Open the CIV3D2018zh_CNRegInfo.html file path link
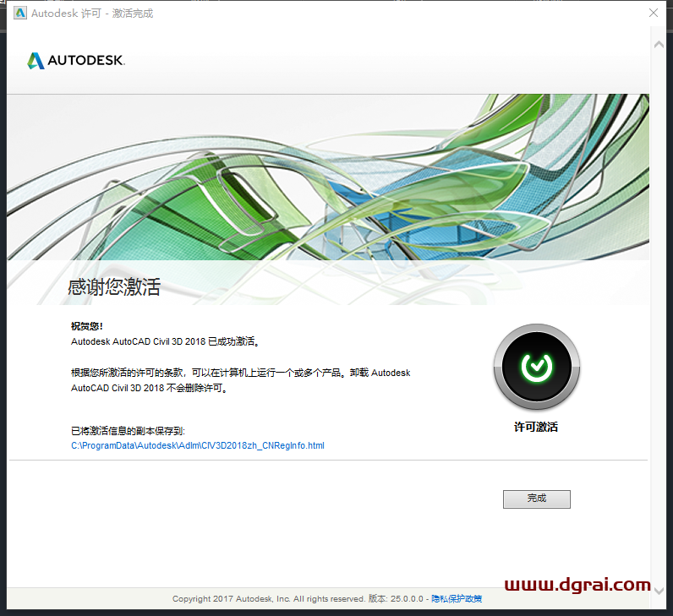 coord(197,445)
